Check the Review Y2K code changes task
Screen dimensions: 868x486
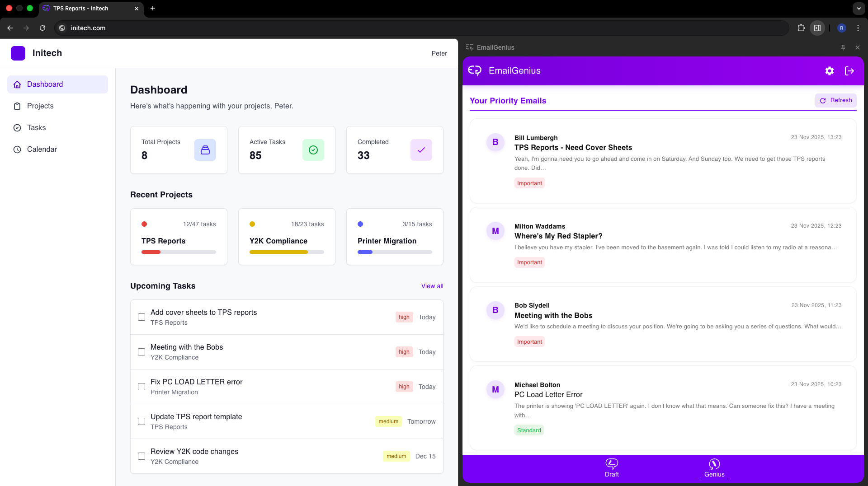pos(141,456)
